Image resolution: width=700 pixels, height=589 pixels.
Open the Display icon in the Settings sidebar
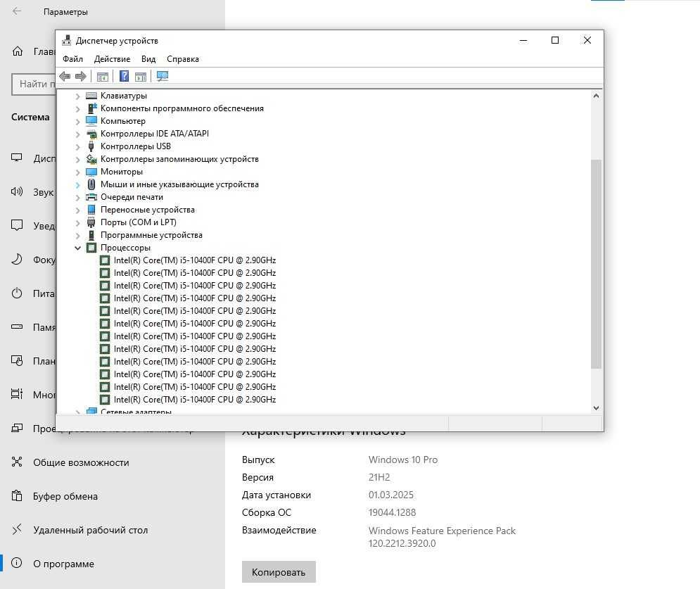coord(17,158)
